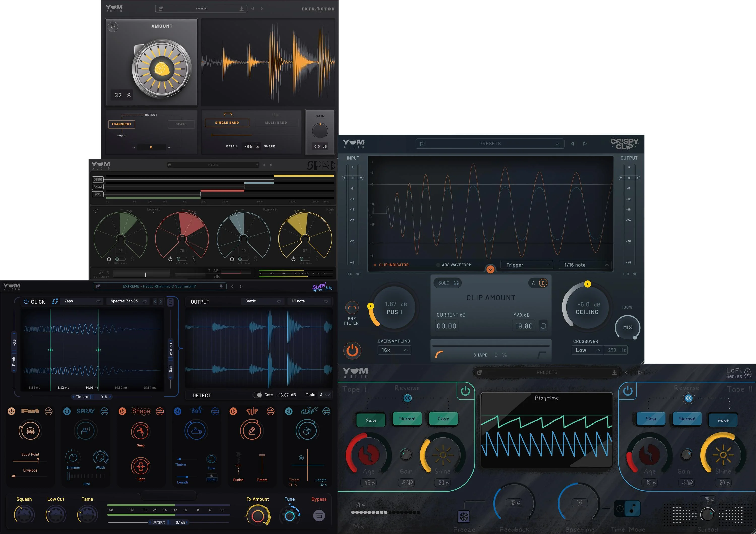Save preset in Crispy Clip preset bar
The height and width of the screenshot is (534, 756).
[557, 144]
